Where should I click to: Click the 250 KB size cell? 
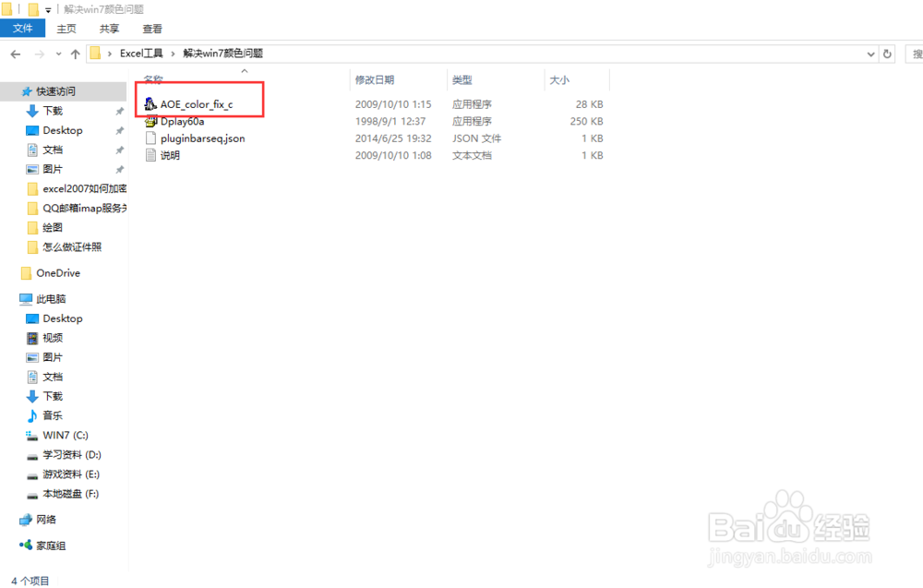click(x=586, y=121)
